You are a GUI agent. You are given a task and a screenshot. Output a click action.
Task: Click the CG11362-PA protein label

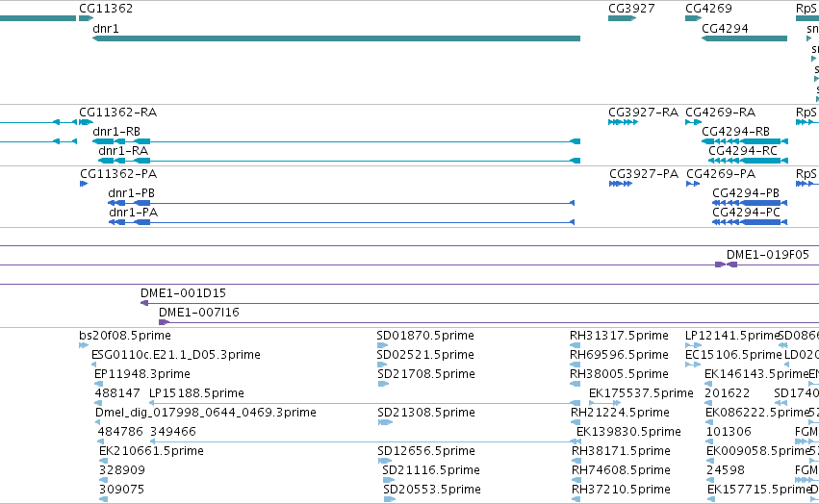[x=118, y=174]
